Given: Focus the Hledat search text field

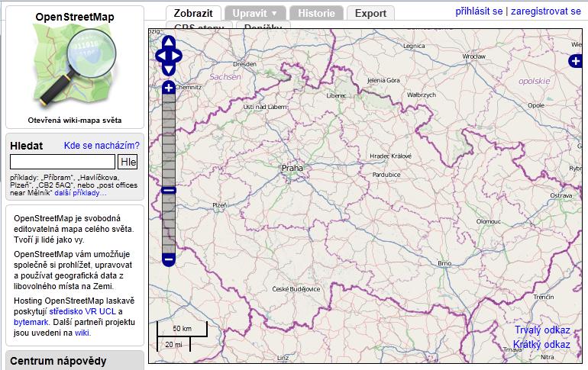Looking at the screenshot, I should [x=63, y=162].
